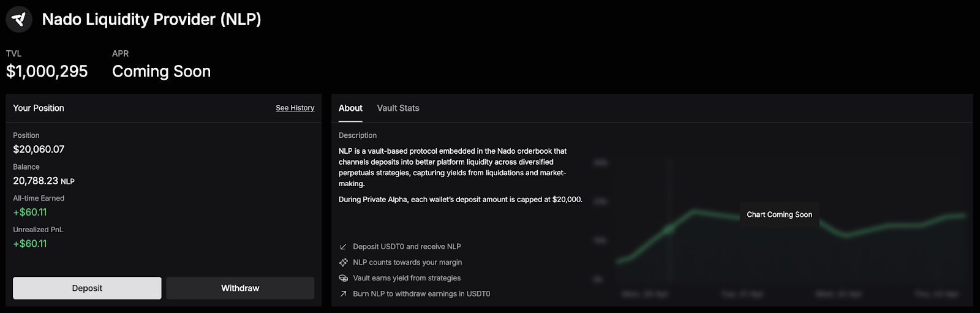Click the coins icon beside Vault earns yield
The height and width of the screenshot is (313, 980).
(343, 278)
